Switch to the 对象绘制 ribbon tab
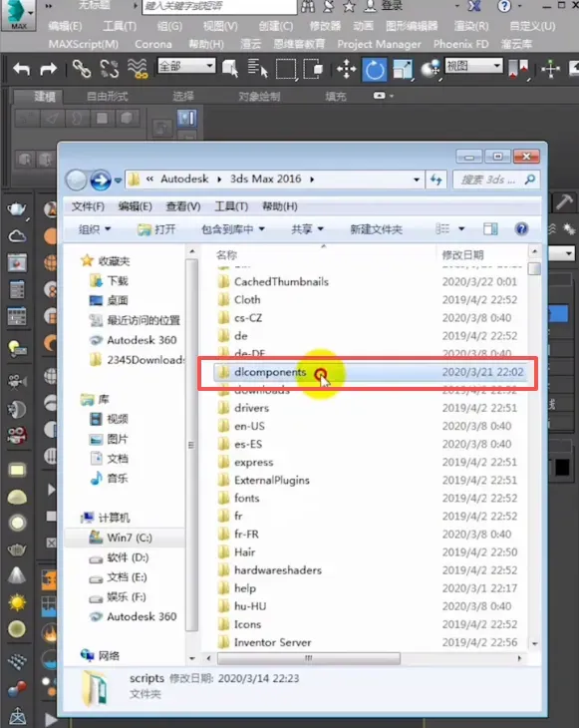 [x=259, y=96]
